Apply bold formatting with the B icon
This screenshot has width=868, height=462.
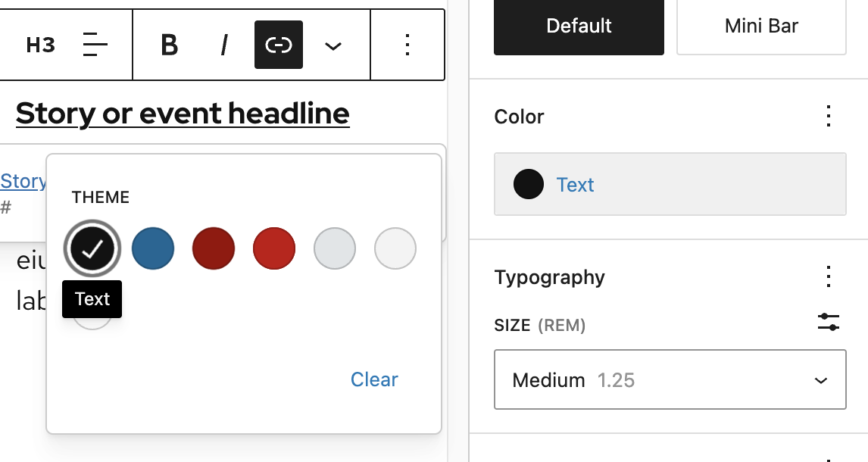[x=168, y=45]
